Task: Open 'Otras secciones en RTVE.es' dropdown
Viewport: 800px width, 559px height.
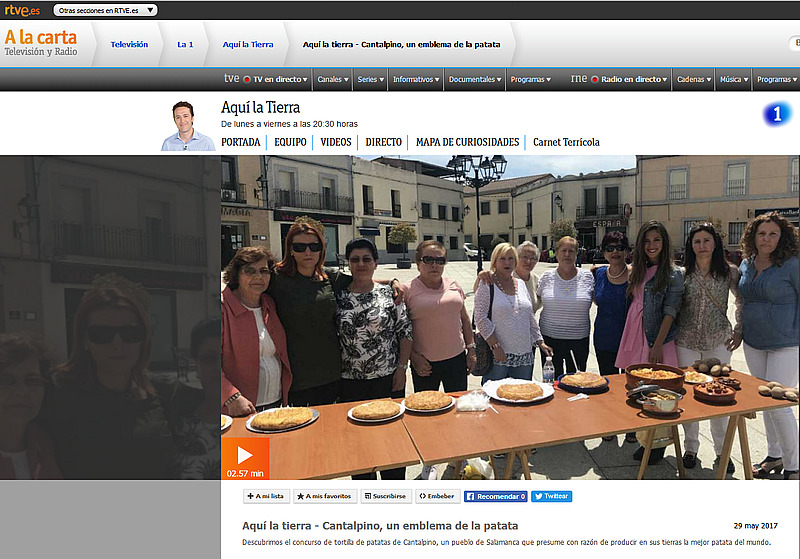Action: (x=106, y=10)
